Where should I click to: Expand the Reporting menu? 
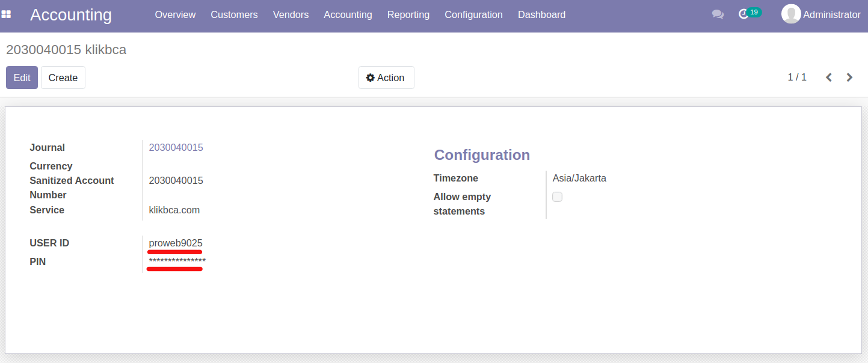pyautogui.click(x=408, y=14)
